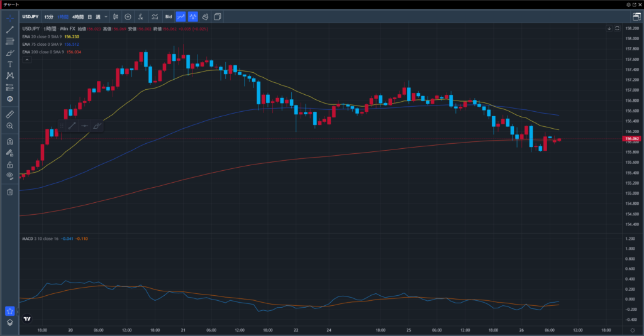This screenshot has width=644, height=336.
Task: Click the add compare symbol plus icon
Action: click(128, 16)
